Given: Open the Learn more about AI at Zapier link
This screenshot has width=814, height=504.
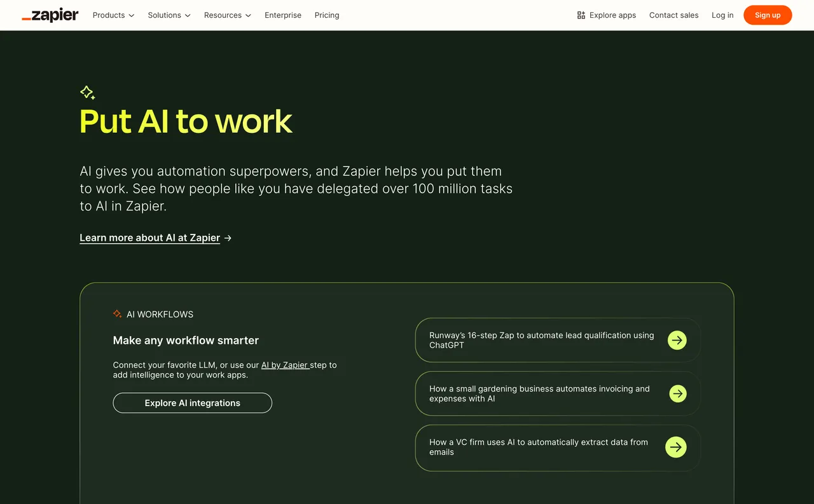Looking at the screenshot, I should (149, 237).
